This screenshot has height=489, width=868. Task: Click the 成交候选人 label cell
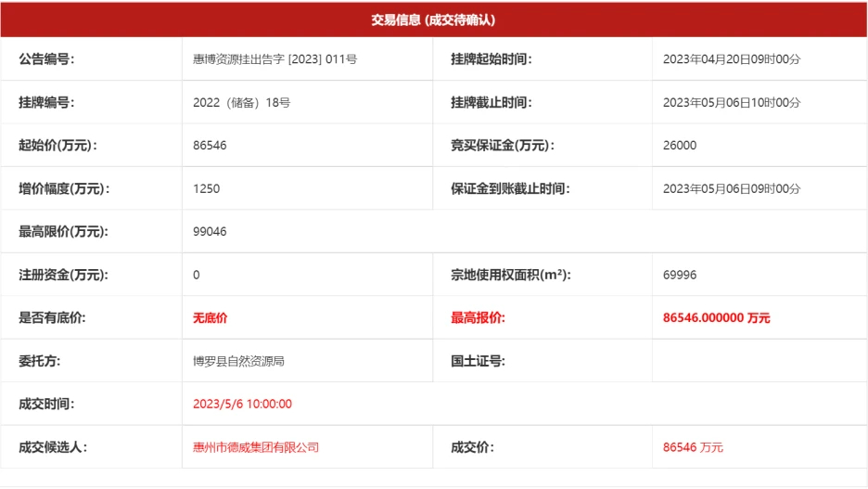point(53,447)
